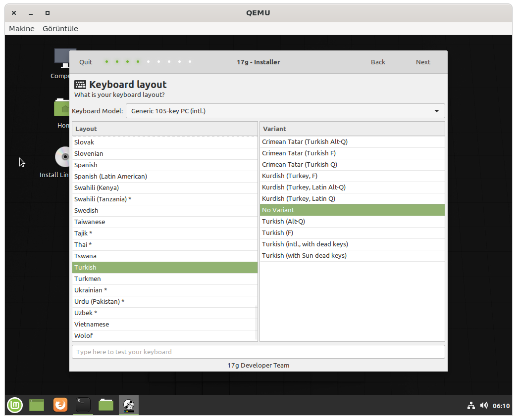Click the Show Desktop taskbar icon
517x420 pixels.
click(x=37, y=405)
